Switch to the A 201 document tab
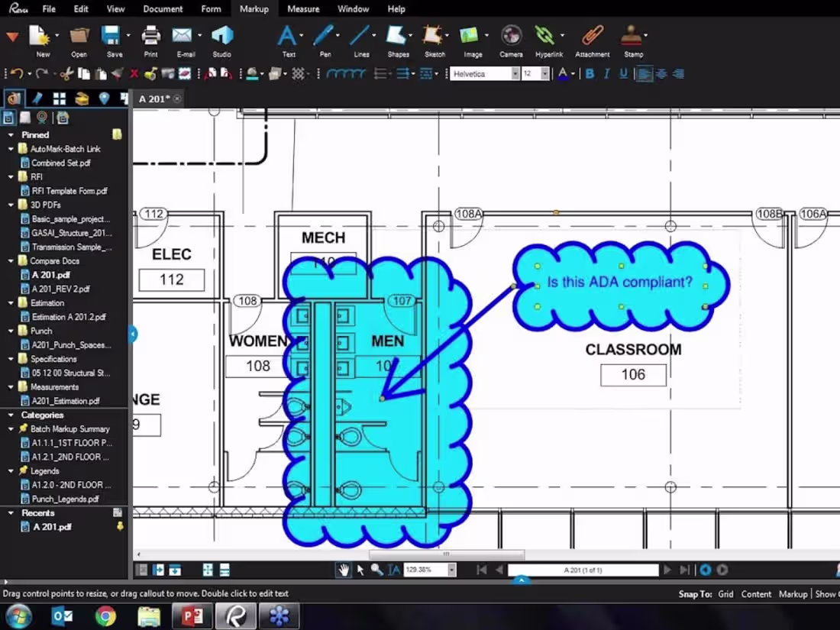The width and height of the screenshot is (840, 630). click(x=155, y=99)
